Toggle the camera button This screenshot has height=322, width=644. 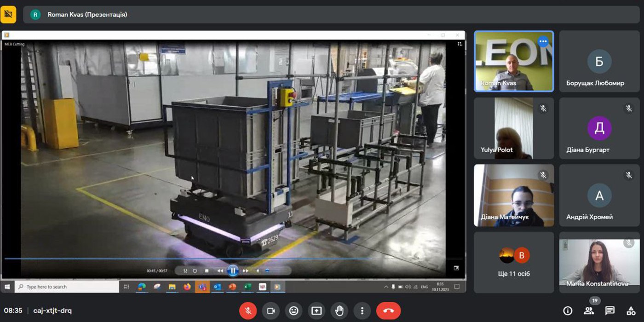tap(270, 311)
